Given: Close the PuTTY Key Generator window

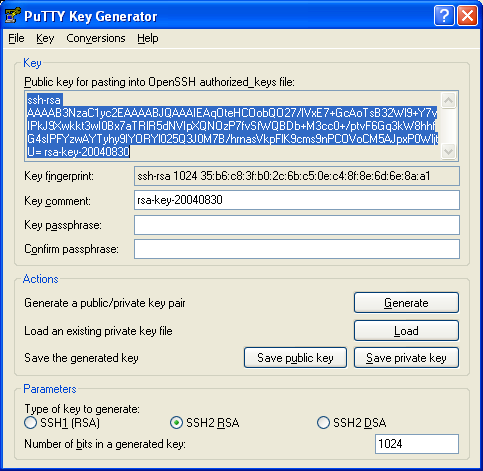Looking at the screenshot, I should [x=467, y=15].
